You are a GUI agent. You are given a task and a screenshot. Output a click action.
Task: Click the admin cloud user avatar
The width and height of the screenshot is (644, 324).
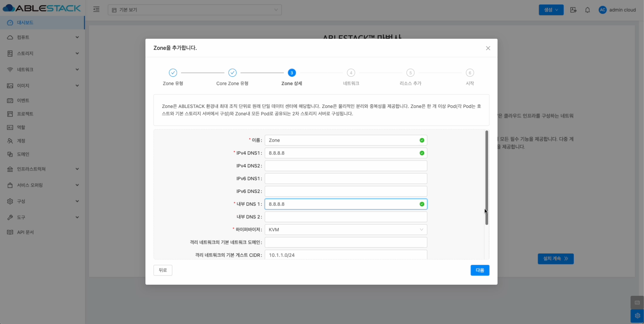coord(602,10)
